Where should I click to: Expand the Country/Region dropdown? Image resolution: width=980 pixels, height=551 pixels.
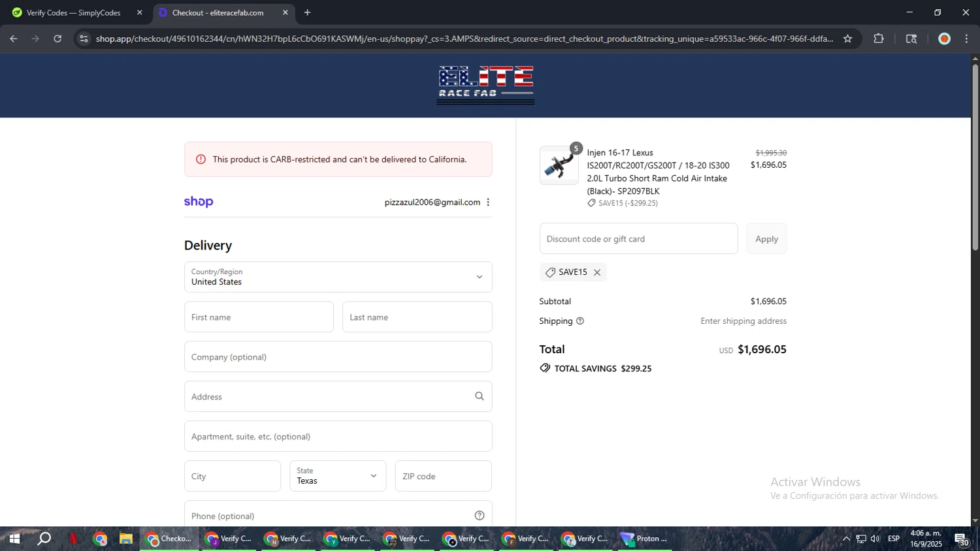click(338, 277)
